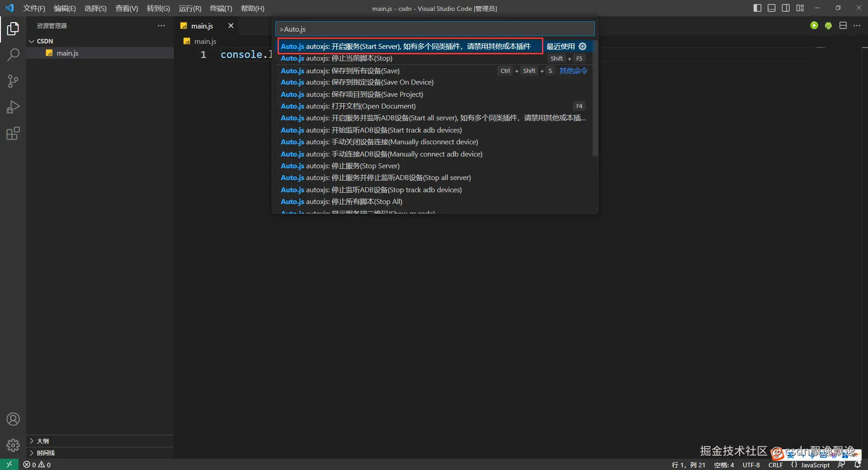Viewport: 868px width, 470px height.
Task: Click line number 1 in editor gutter
Action: point(203,55)
